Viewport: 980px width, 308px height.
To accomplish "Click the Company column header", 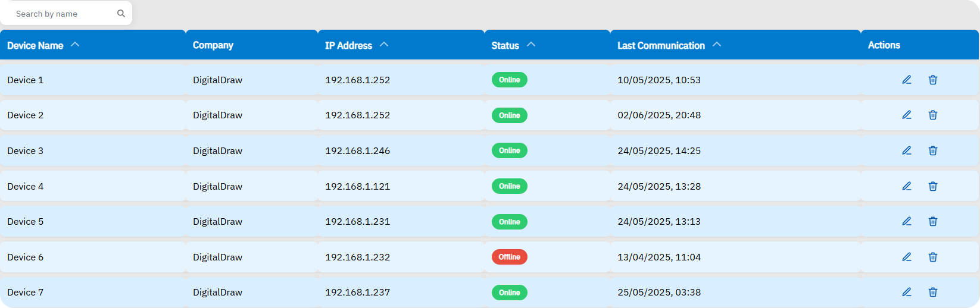I will (213, 45).
